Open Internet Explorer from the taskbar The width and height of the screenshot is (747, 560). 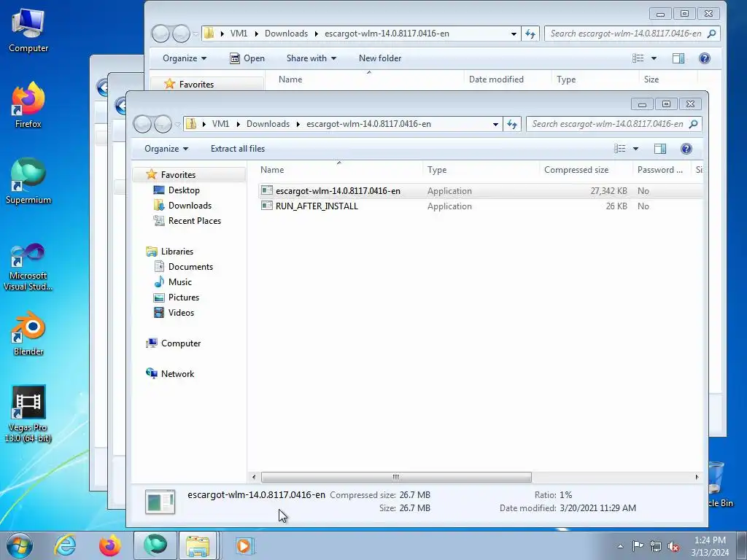click(x=65, y=545)
